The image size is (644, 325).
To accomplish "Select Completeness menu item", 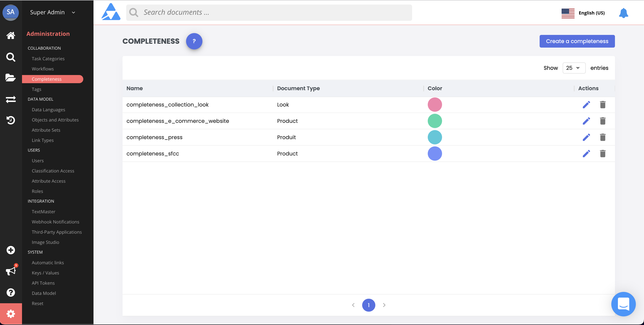I will [x=52, y=79].
